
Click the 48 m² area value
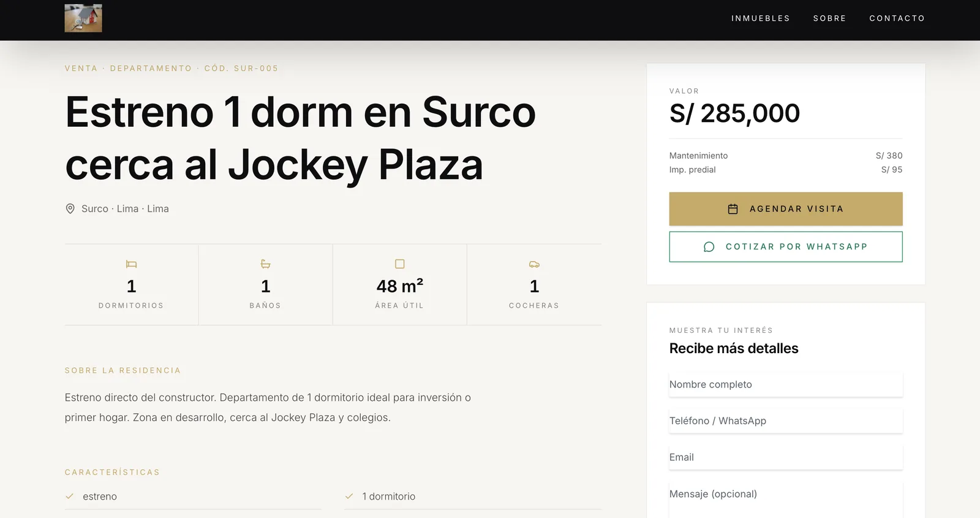point(400,286)
